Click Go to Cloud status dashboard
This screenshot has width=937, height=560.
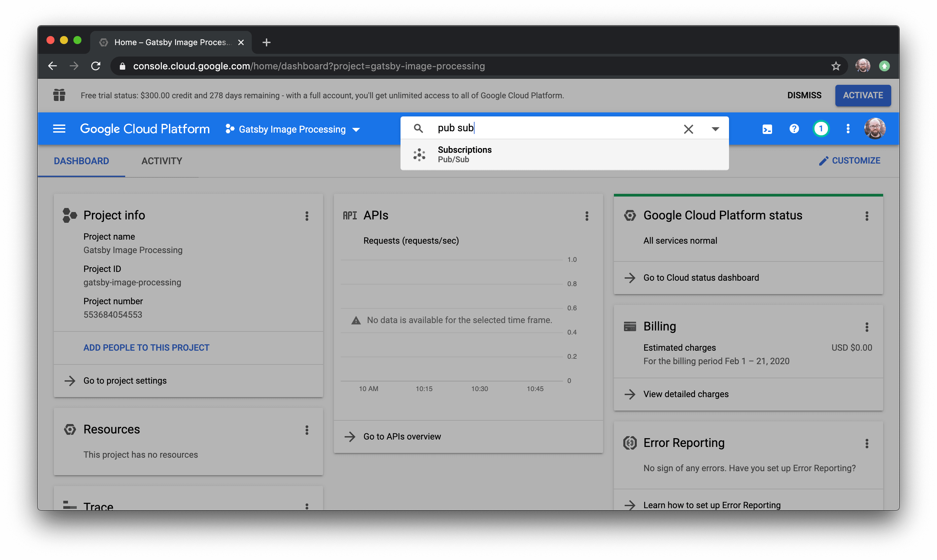coord(701,278)
